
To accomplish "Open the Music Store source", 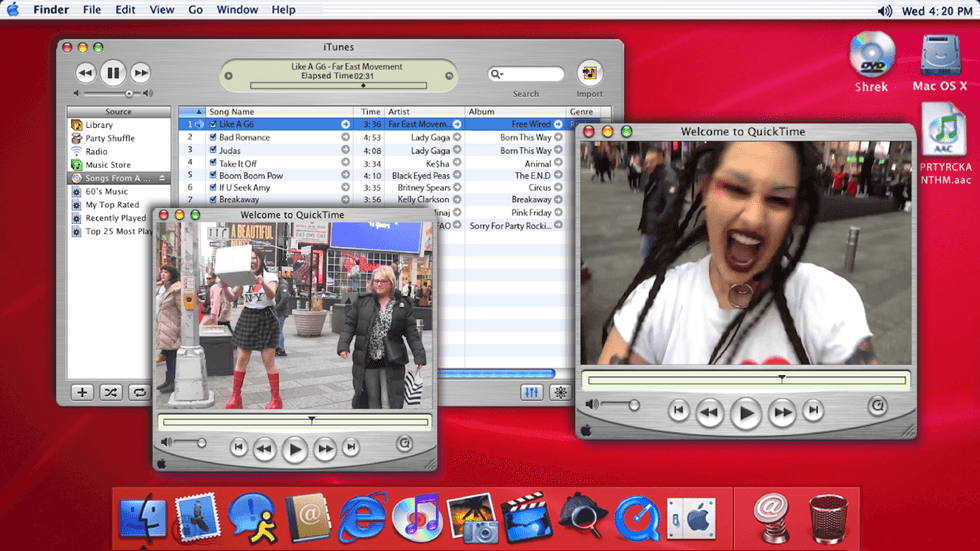I will point(107,165).
